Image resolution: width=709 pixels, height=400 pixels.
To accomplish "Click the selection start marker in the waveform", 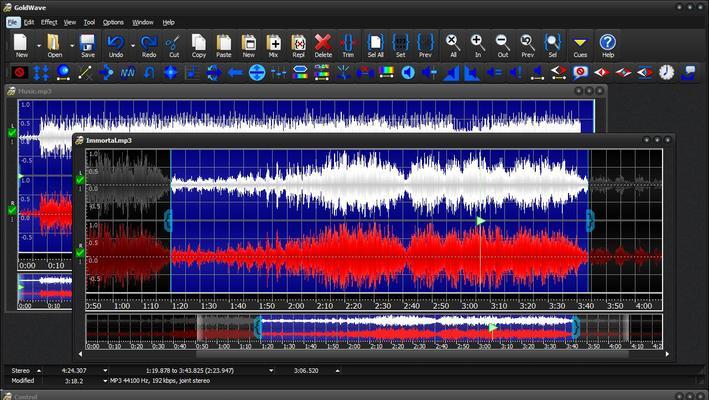I will point(168,221).
